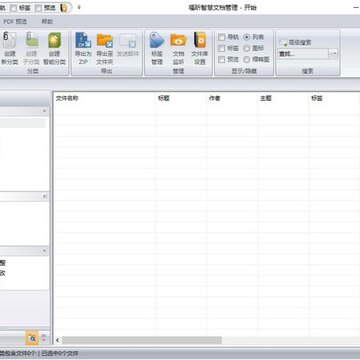This screenshot has width=360, height=360.
Task: Click the 创建智能分类 lightbulb icon
Action: 54,40
